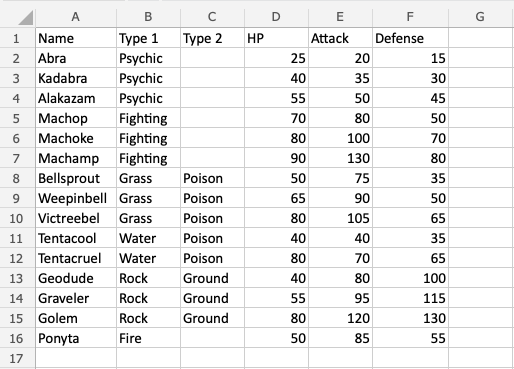Select row 1 header
This screenshot has height=369, width=514.
pos(17,38)
